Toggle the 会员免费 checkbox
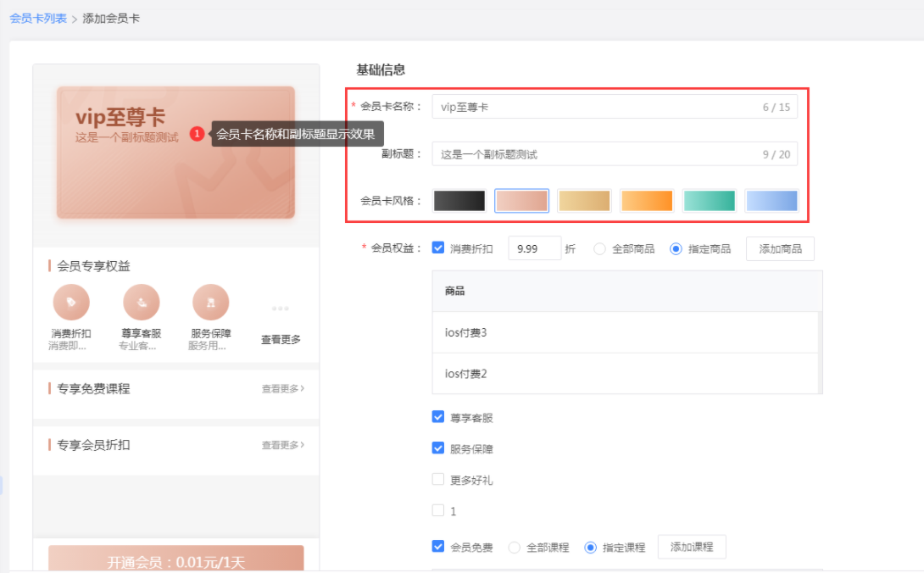 click(x=437, y=546)
